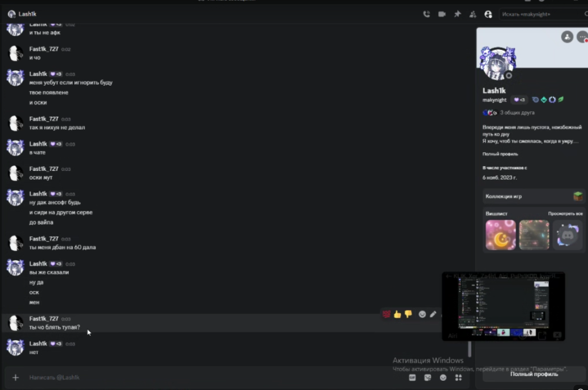The width and height of the screenshot is (588, 390).
Task: Open the moon wishlist item thumbnail
Action: (500, 235)
